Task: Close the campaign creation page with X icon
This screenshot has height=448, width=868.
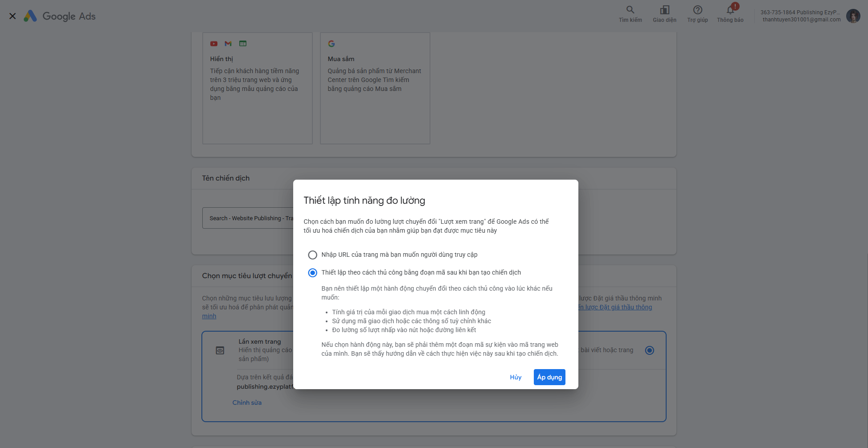Action: tap(12, 16)
